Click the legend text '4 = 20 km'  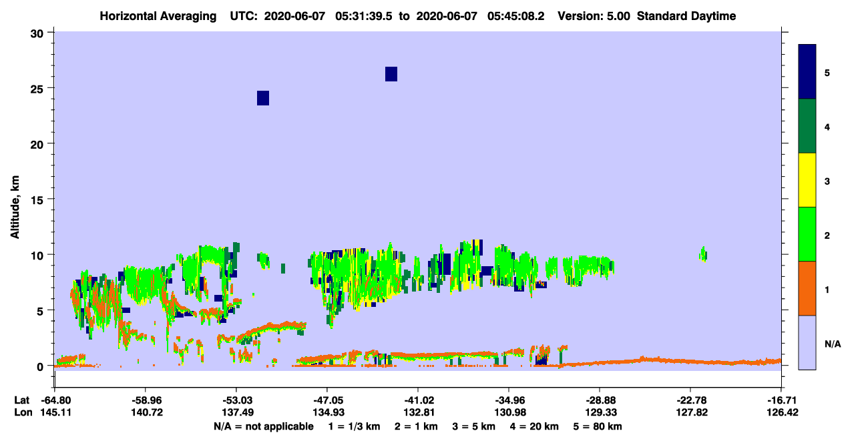(x=535, y=426)
